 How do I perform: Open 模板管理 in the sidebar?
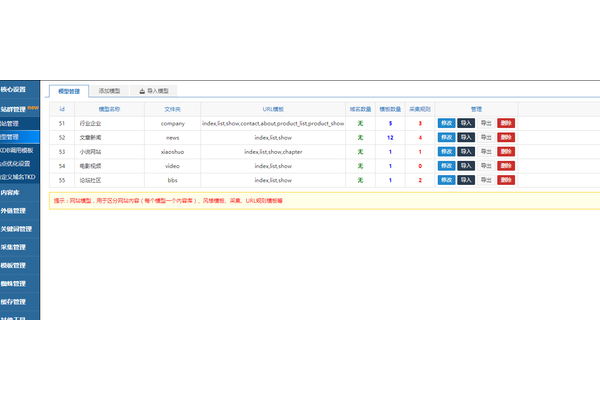coord(14,265)
